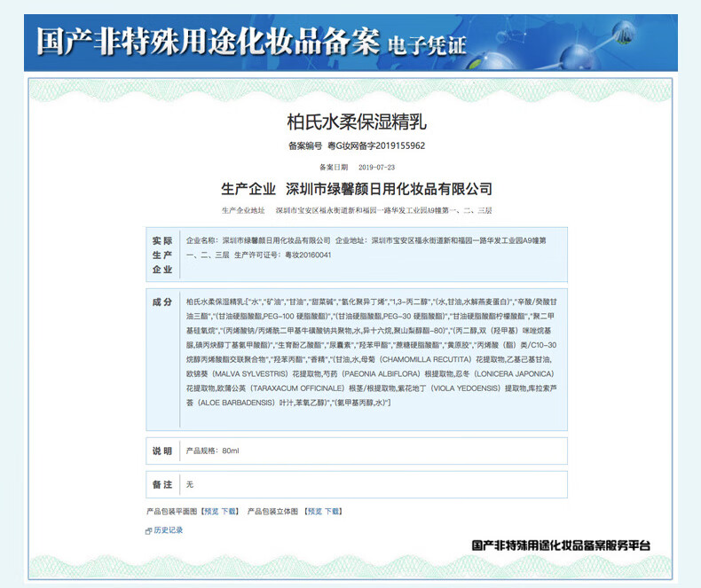Screen dimensions: 701x588
Task: Open the 历史记录 link
Action: (x=169, y=530)
